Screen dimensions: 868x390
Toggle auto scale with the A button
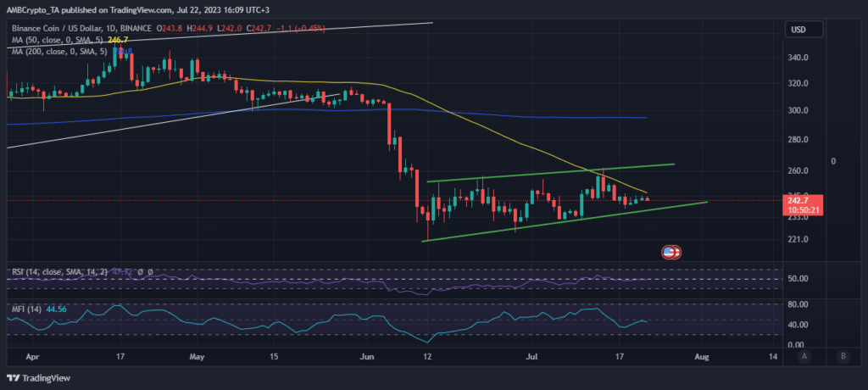(x=802, y=357)
